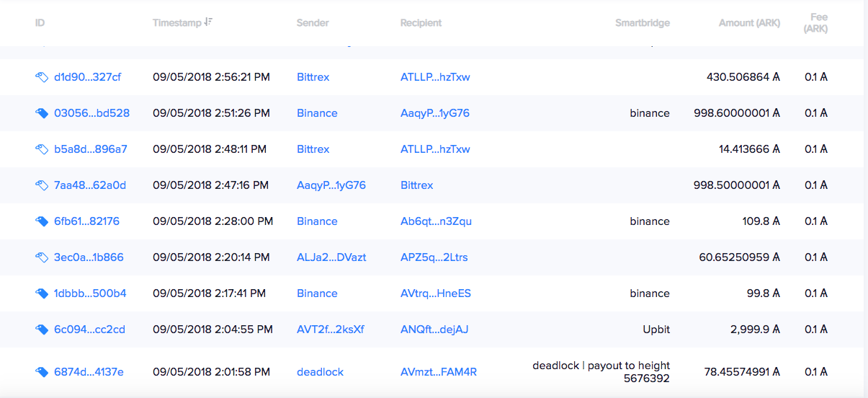Open ATLLP...hzTxw recipient on 2:56:21 PM row
This screenshot has height=398, width=868.
pos(435,77)
